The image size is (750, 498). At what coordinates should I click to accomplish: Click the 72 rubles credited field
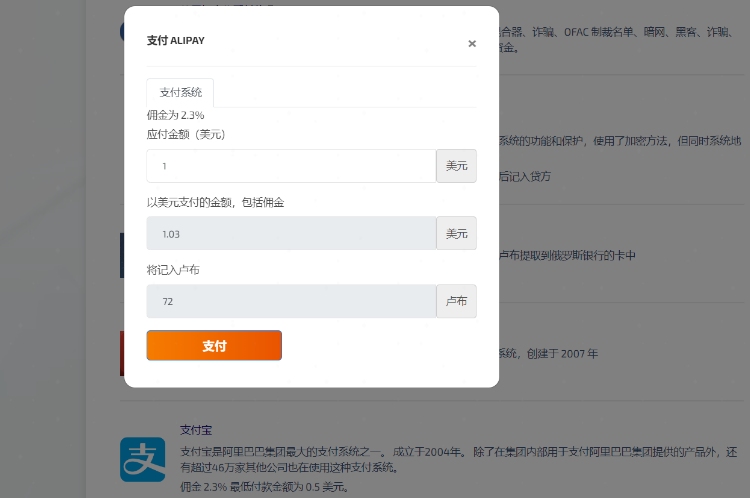coord(291,301)
